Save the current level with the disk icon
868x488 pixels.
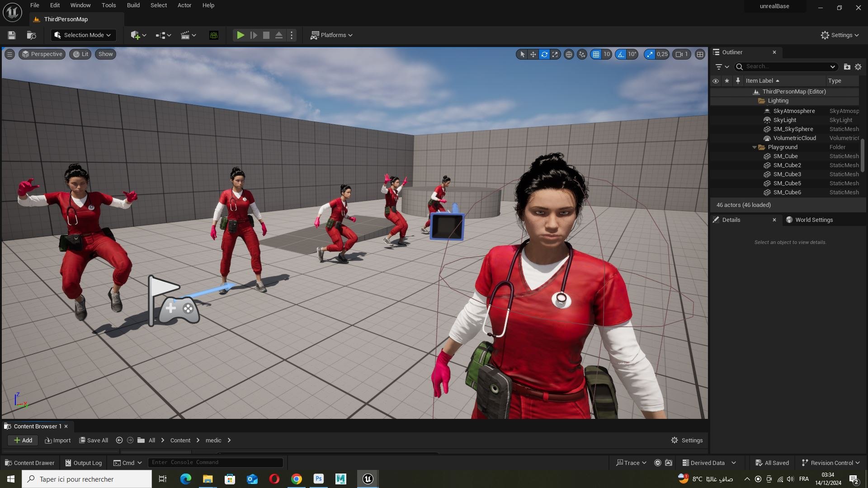click(x=12, y=35)
